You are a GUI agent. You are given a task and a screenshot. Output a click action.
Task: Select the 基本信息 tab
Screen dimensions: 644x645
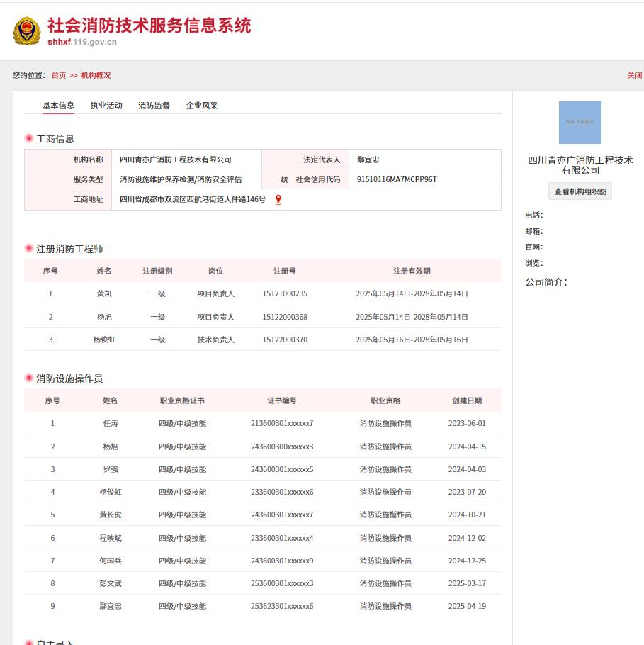[x=57, y=105]
